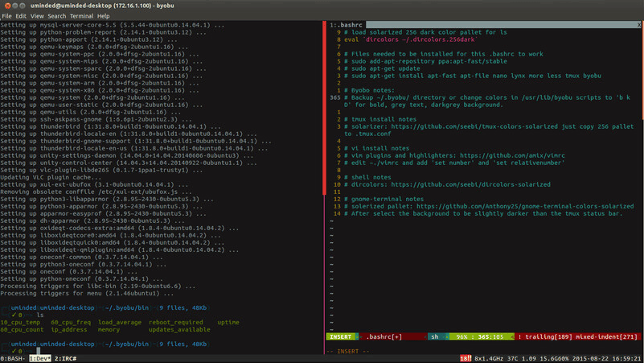The height and width of the screenshot is (363, 644).
Task: Click the 96% file position indicator
Action: (461, 336)
